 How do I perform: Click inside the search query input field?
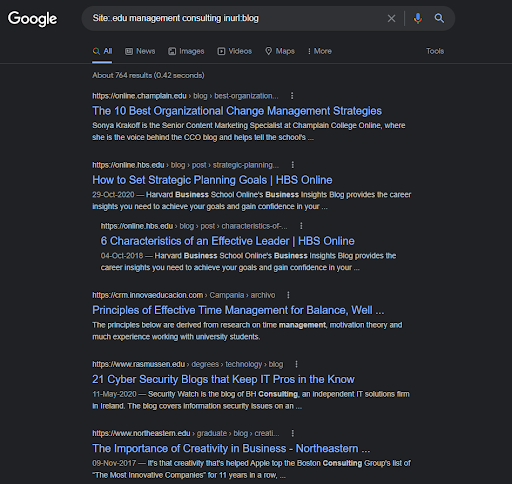[233, 18]
